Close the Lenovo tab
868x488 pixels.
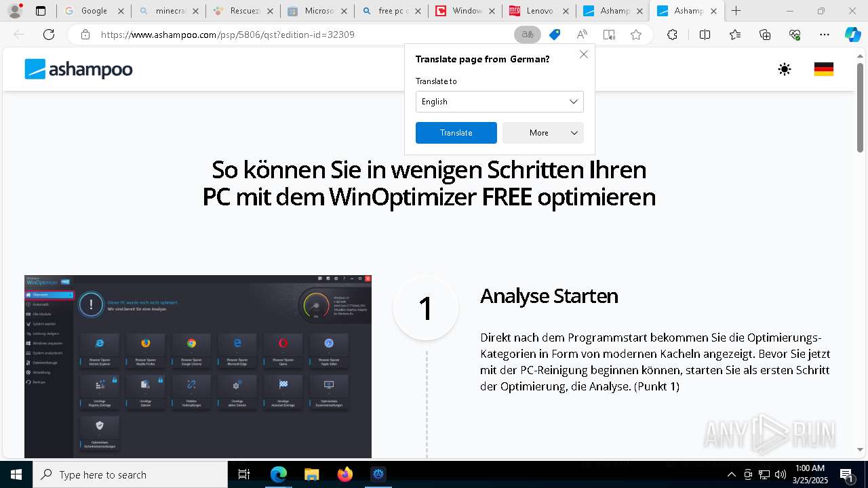coord(566,11)
